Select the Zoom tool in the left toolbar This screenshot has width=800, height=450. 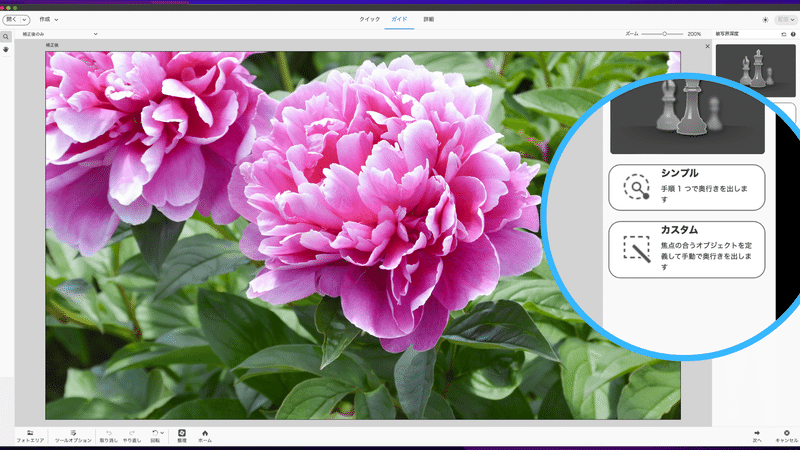(6, 37)
